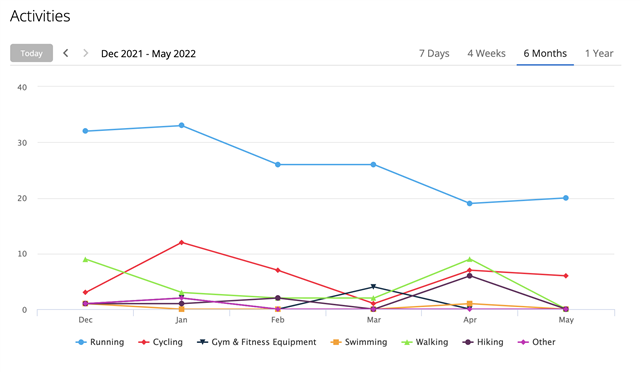Screen dimensions: 640x372
Task: Click Running data point for May
Action: pos(566,198)
